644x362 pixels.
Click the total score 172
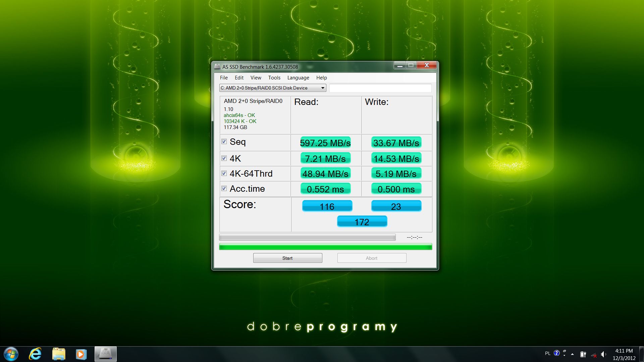(362, 222)
